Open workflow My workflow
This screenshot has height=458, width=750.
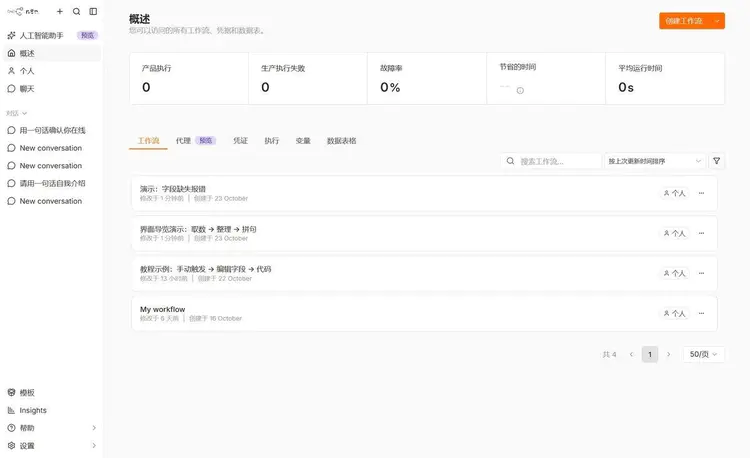[424, 313]
